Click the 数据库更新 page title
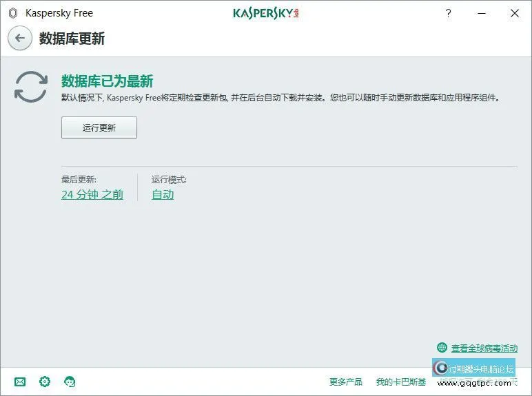Image resolution: width=532 pixels, height=396 pixels. click(72, 39)
